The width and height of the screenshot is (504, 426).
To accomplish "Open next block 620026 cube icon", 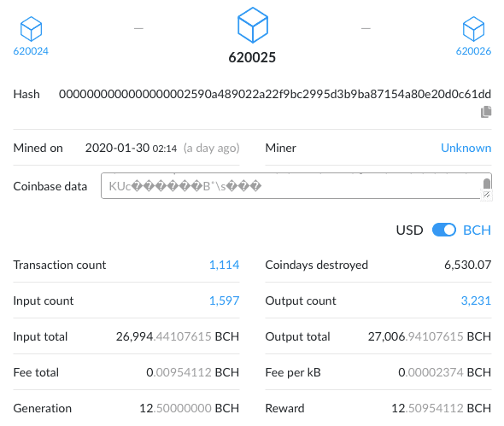I will pyautogui.click(x=473, y=29).
